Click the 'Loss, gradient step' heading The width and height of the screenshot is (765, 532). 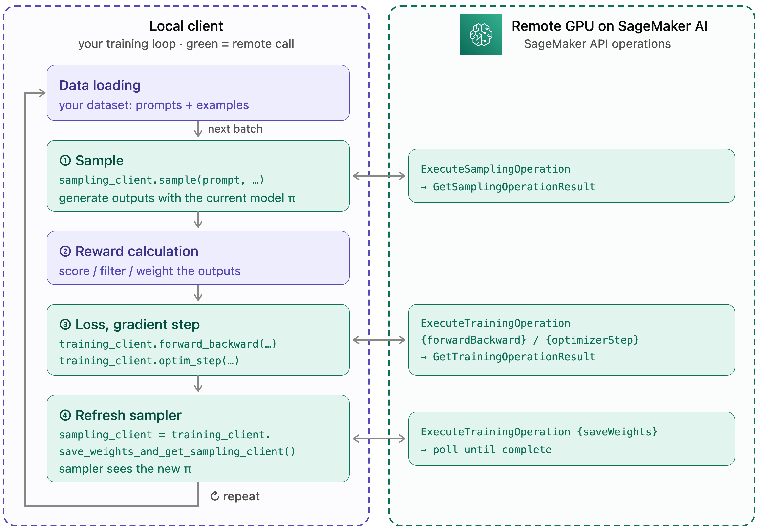coord(137,325)
